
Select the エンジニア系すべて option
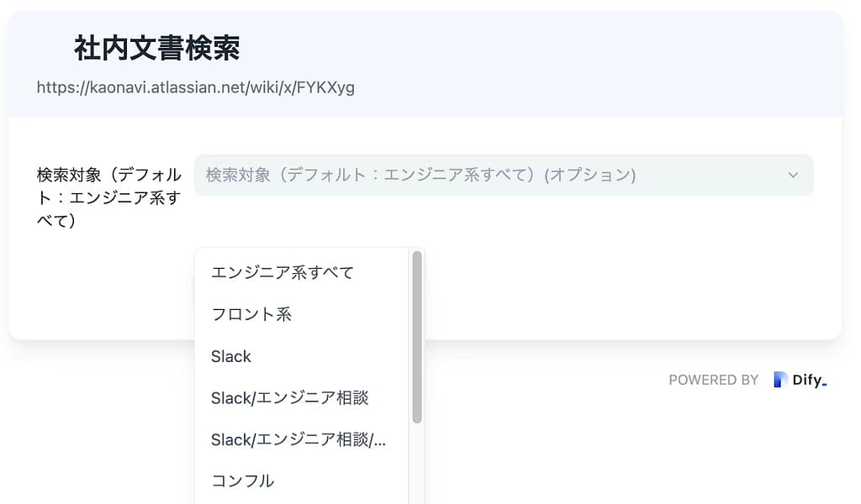tap(283, 272)
